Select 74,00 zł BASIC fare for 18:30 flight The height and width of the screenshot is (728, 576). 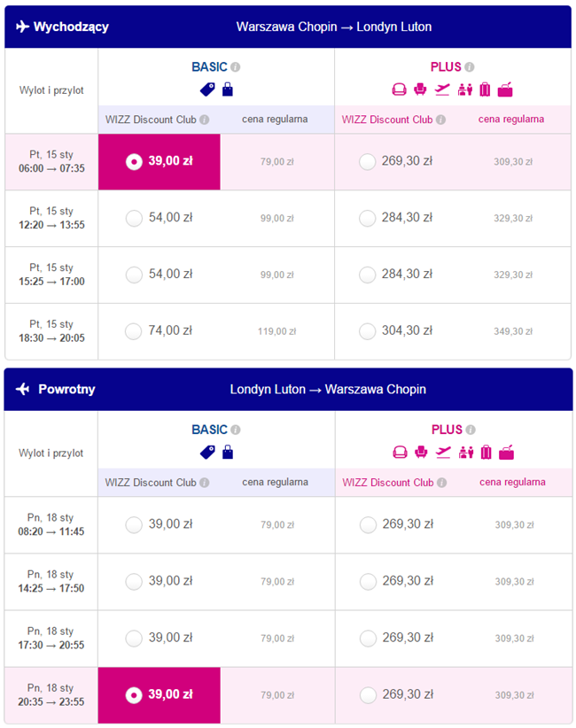133,331
